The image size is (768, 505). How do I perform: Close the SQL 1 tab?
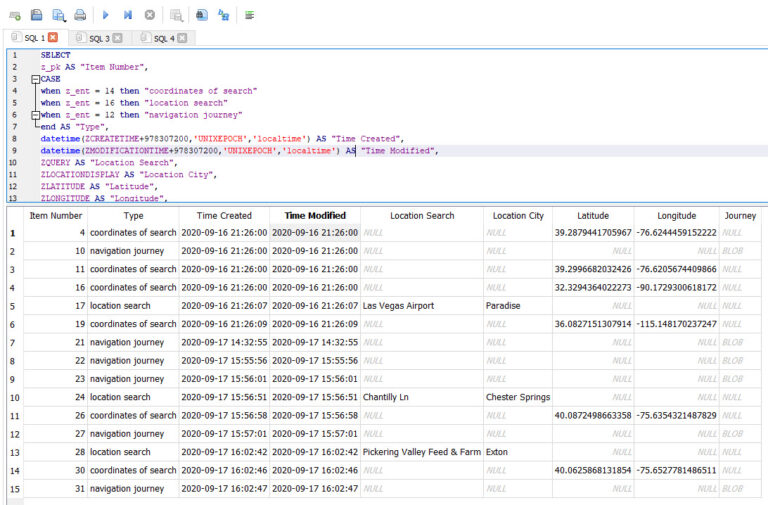[x=53, y=38]
